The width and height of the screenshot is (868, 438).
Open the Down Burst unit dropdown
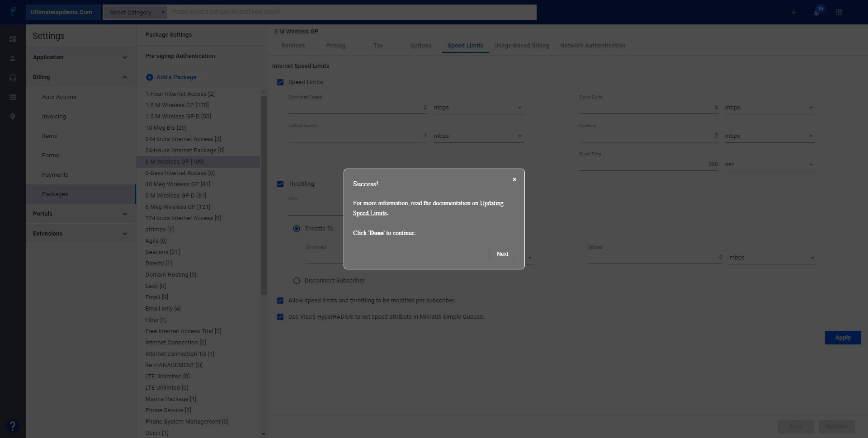point(770,108)
